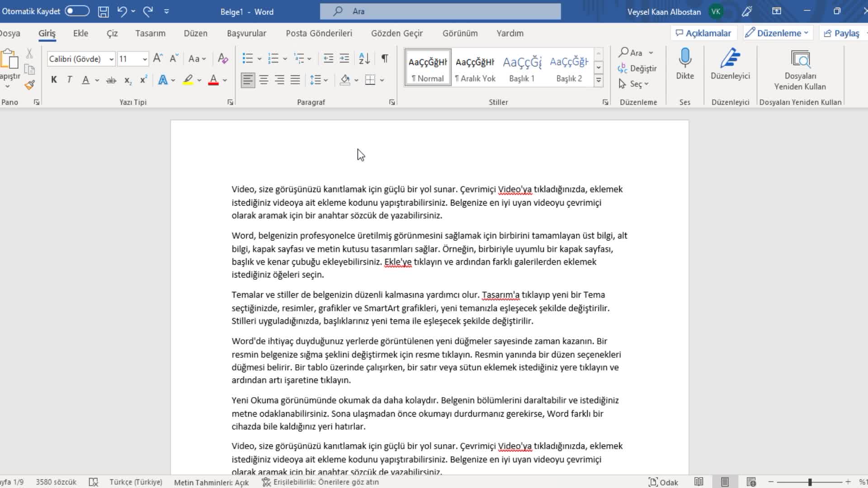The width and height of the screenshot is (868, 488).
Task: Increase the paragraph indent
Action: pyautogui.click(x=344, y=58)
